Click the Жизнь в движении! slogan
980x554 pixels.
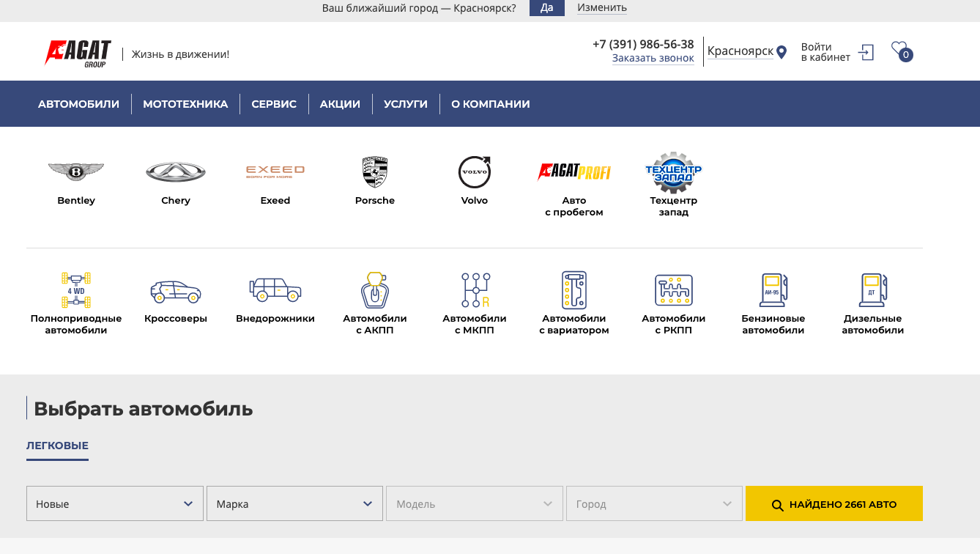[180, 54]
